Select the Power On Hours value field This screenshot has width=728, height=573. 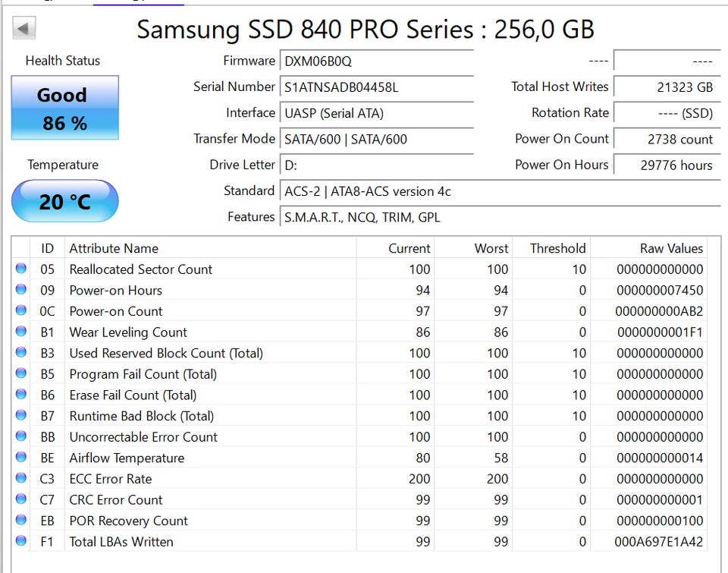click(665, 165)
